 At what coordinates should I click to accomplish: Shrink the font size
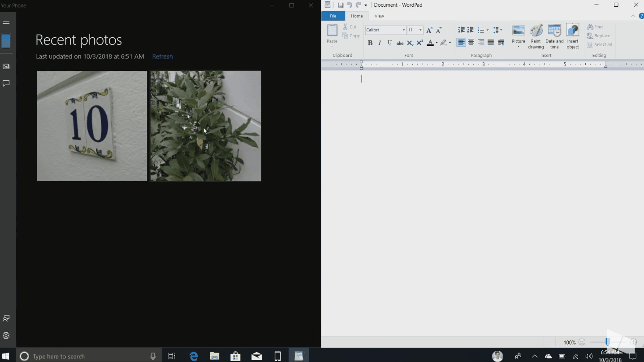click(x=439, y=30)
